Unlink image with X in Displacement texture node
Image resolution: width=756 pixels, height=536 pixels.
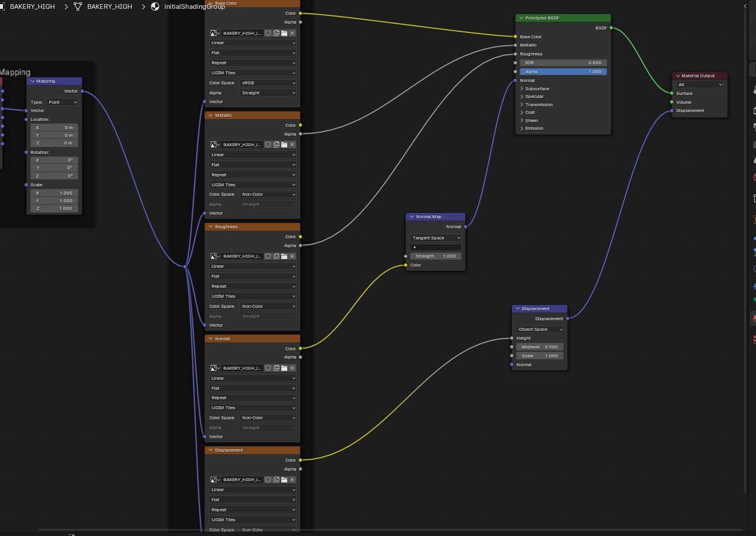292,479
